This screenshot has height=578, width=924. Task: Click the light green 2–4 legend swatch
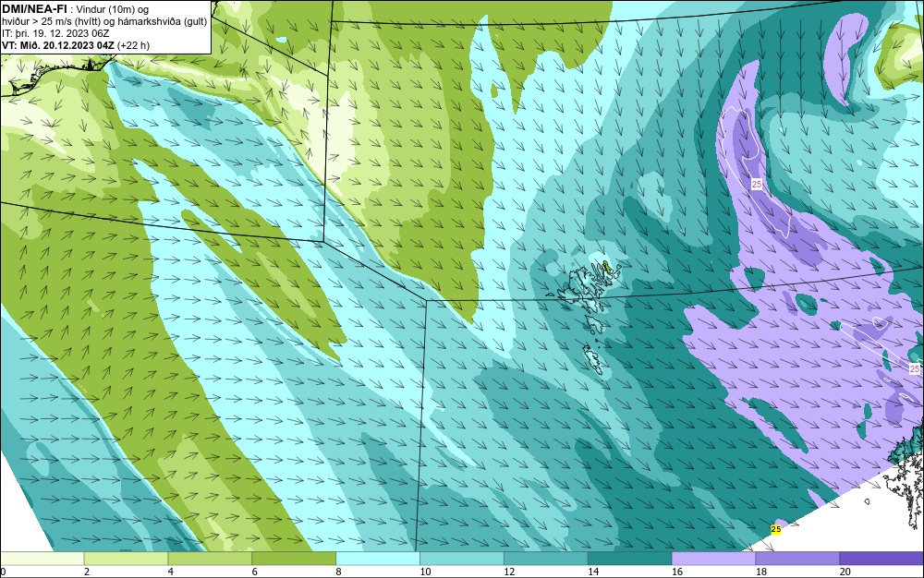click(x=126, y=559)
